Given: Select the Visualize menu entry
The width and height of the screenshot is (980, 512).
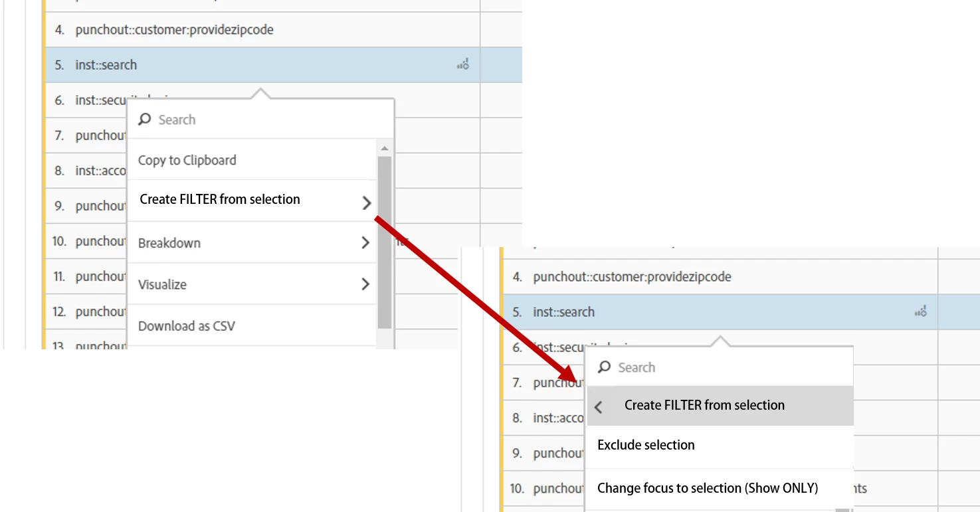Looking at the screenshot, I should (x=252, y=284).
